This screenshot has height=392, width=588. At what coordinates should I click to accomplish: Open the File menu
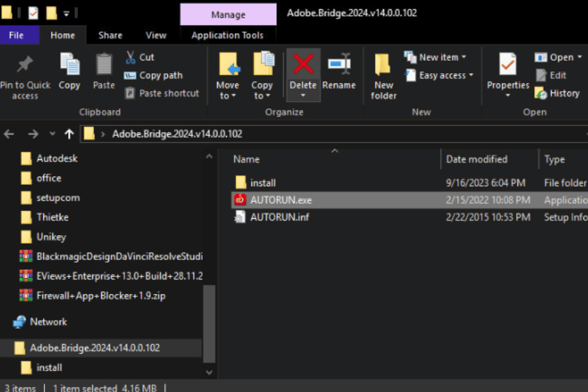[16, 35]
